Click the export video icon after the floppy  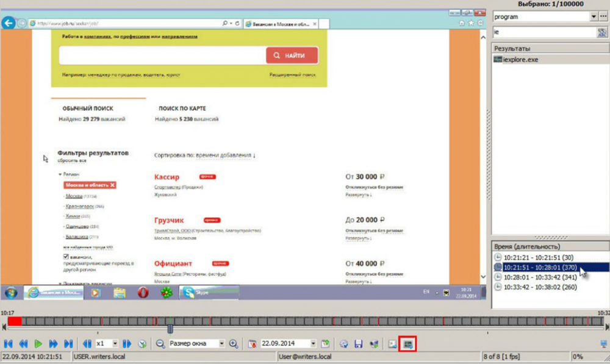(x=374, y=344)
